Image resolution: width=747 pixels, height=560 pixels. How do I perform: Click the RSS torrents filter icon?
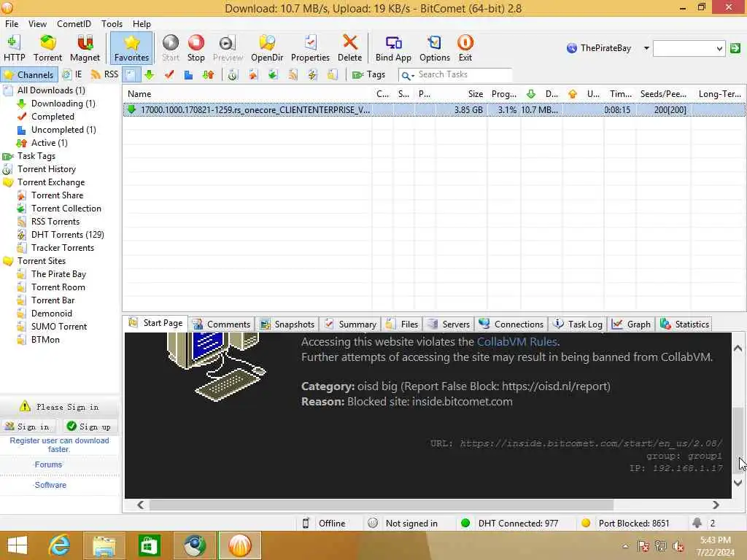pyautogui.click(x=293, y=74)
